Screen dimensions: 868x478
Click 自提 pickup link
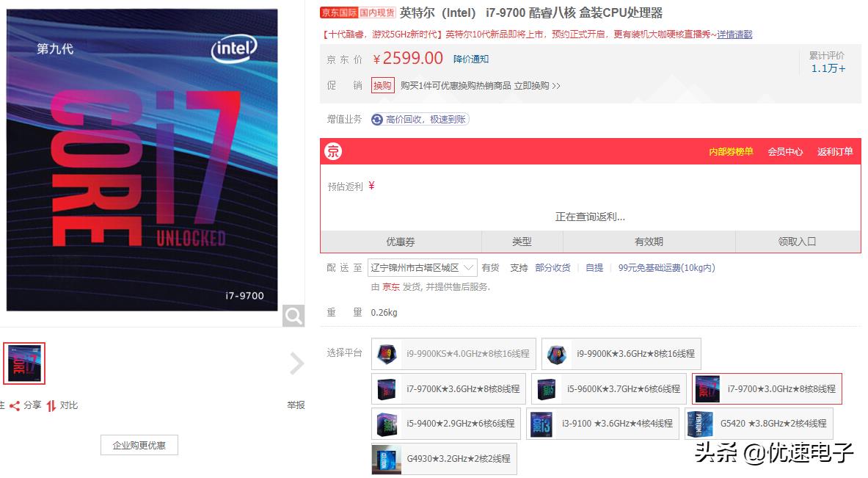[x=594, y=268]
